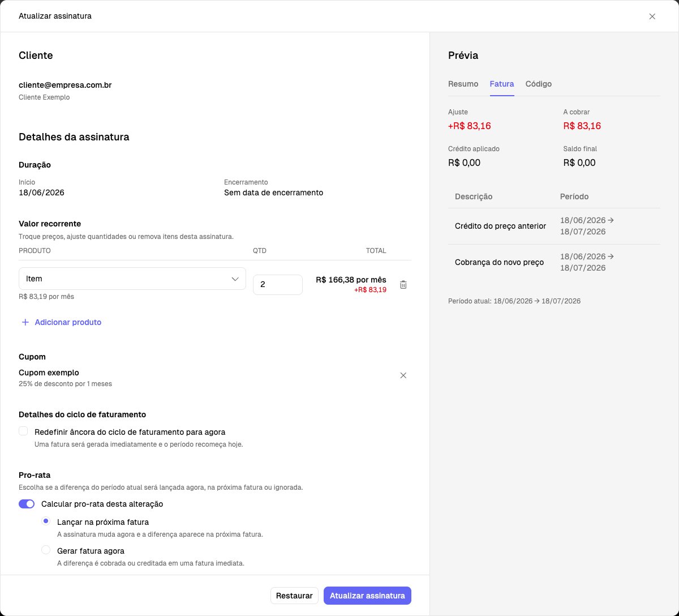679x616 pixels.
Task: Toggle Calcular pro-rata desta alteração switch
Action: click(27, 504)
